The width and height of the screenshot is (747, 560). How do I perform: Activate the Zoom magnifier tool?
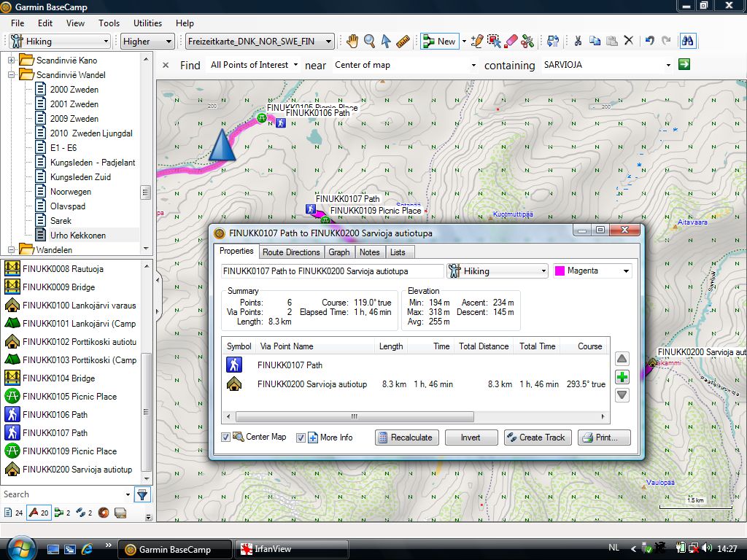coord(369,42)
